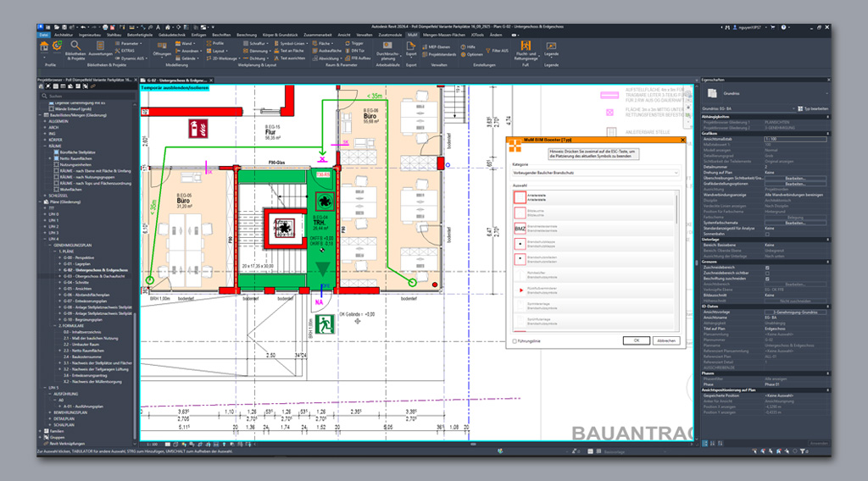The image size is (868, 481).
Task: Confirm dialog with OK button
Action: tap(636, 340)
